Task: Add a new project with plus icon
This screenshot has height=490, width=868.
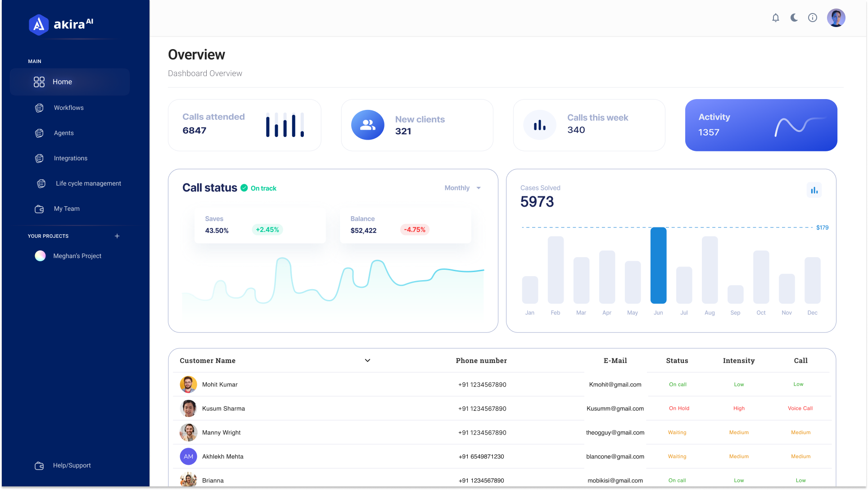Action: coord(117,236)
